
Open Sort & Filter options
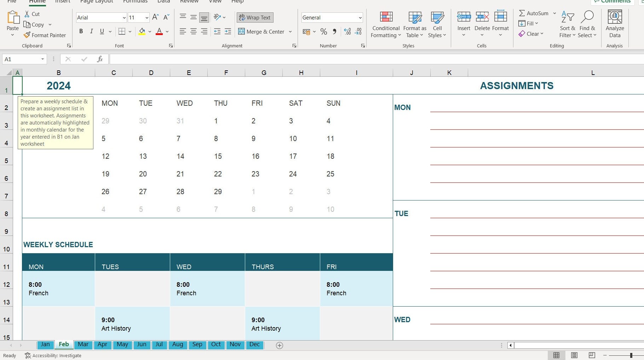click(x=567, y=25)
